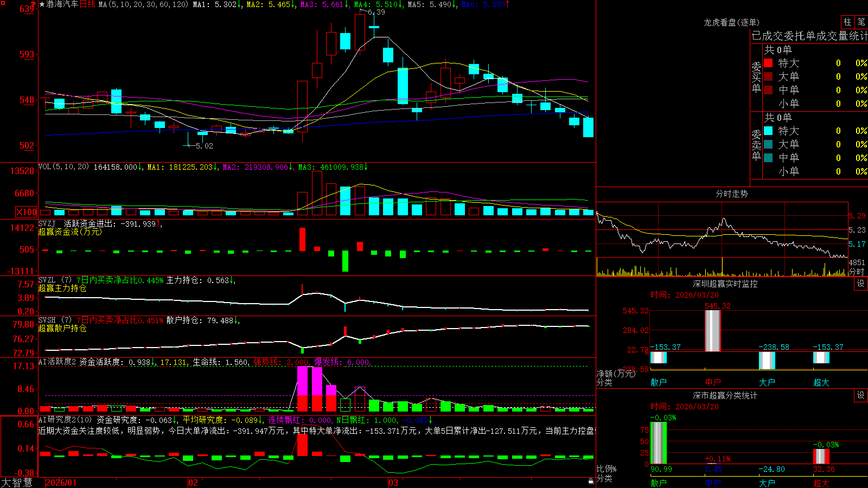Image resolution: width=868 pixels, height=488 pixels.
Task: Select the 中户 tab in 实时监控 chart
Action: click(x=713, y=382)
